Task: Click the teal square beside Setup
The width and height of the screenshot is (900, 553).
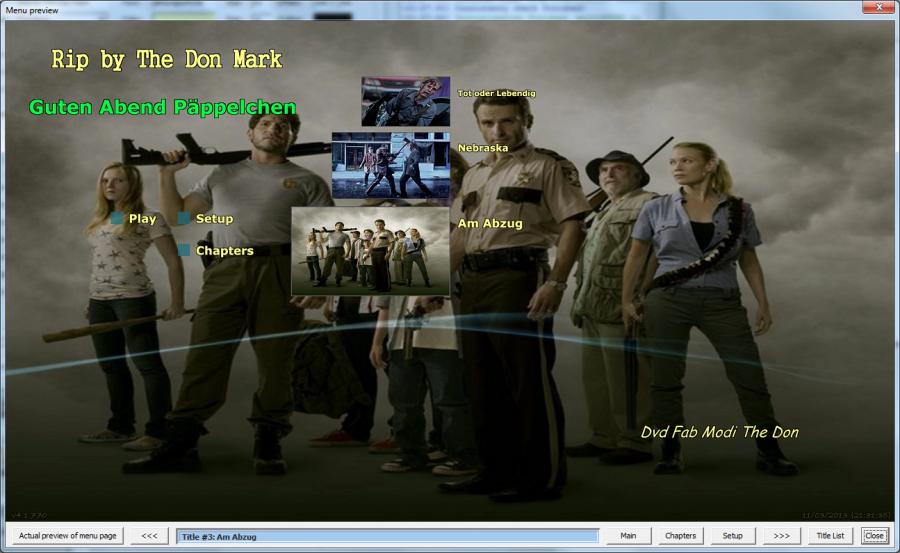Action: (x=184, y=218)
